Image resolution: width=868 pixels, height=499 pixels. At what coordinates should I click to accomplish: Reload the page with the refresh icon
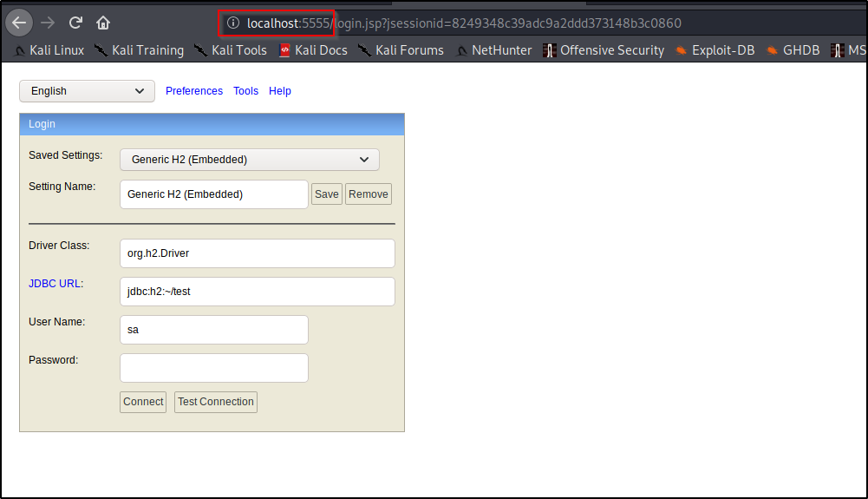click(75, 23)
